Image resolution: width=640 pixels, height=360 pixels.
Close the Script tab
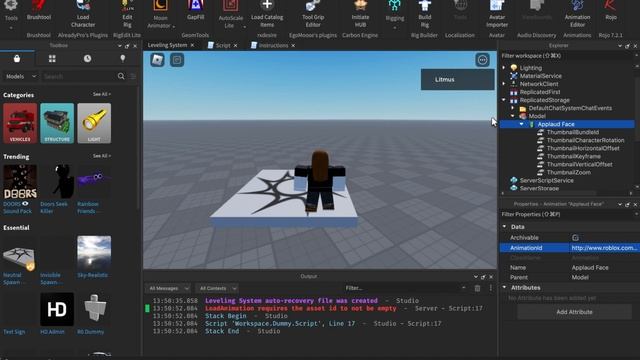pyautogui.click(x=236, y=45)
